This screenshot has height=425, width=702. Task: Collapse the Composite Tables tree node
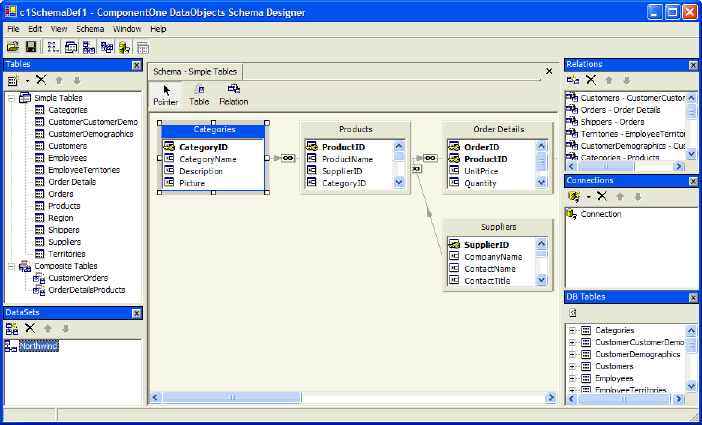coord(12,266)
